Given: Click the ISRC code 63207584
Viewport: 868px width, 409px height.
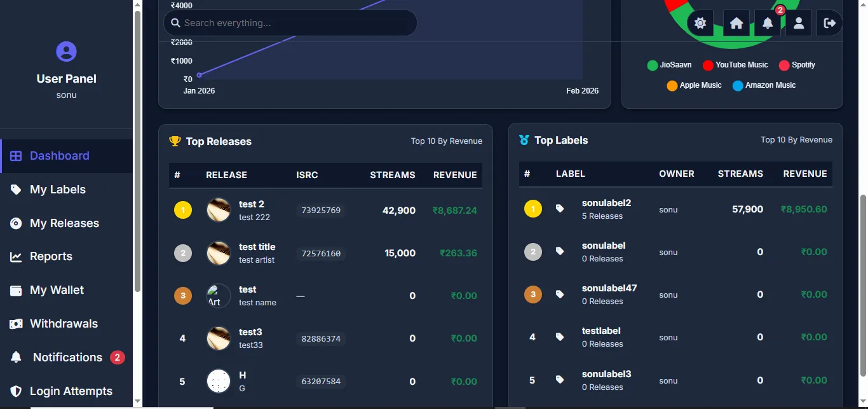Looking at the screenshot, I should click(x=321, y=382).
